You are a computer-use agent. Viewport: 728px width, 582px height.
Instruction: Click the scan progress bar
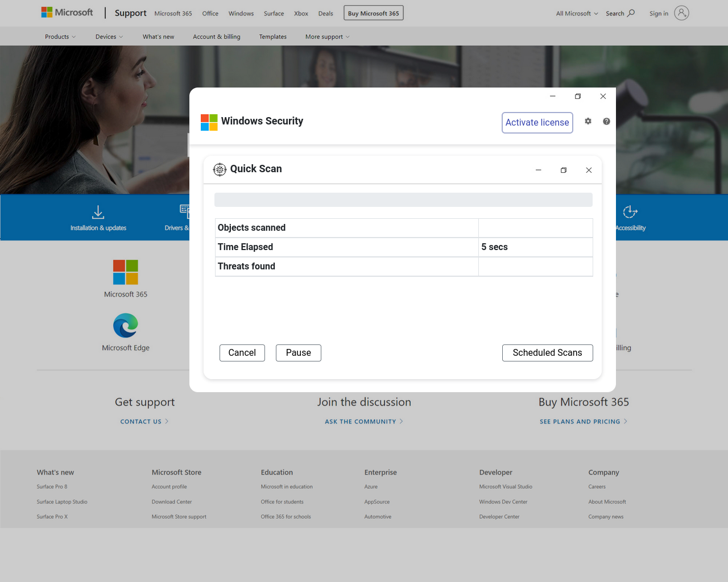coord(403,199)
